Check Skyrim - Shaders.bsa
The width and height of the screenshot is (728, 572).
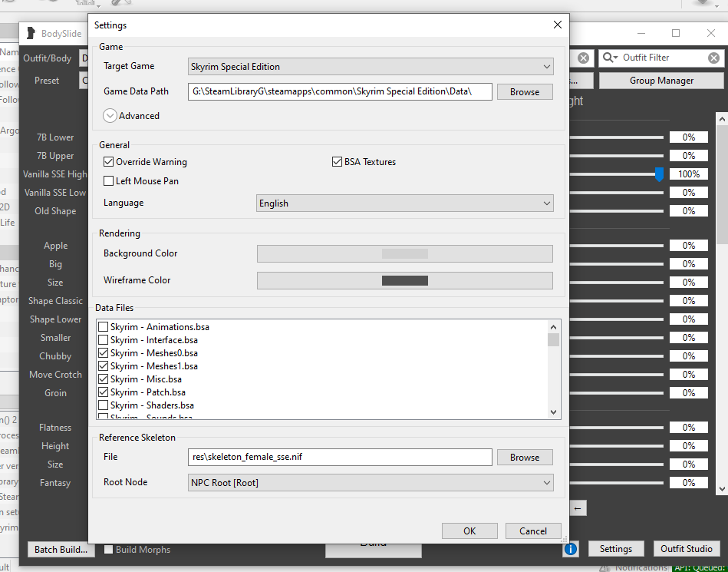(x=103, y=405)
